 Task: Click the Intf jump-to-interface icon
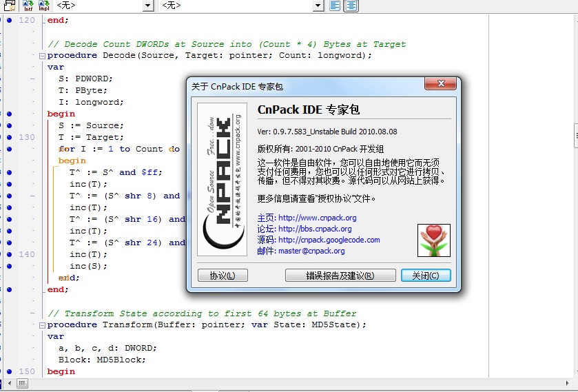tap(28, 6)
